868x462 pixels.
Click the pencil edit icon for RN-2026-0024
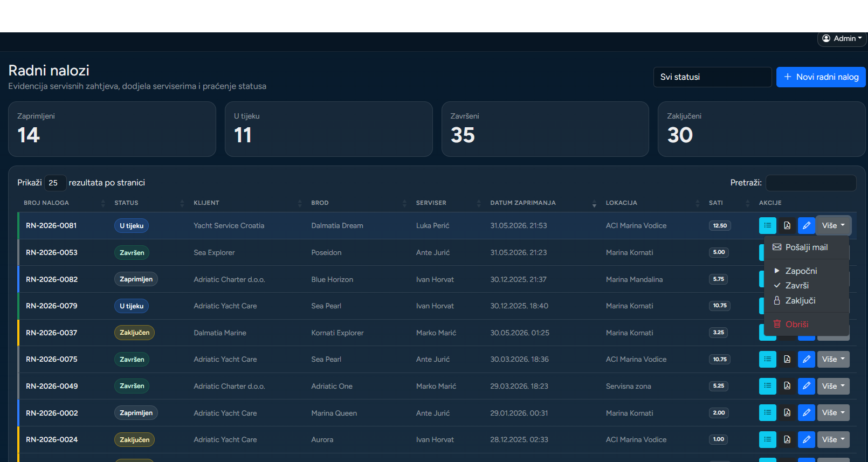807,439
